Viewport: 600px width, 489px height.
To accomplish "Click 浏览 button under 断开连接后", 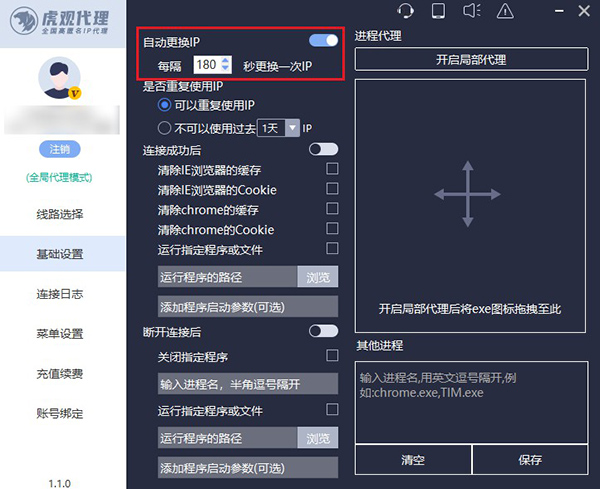I will click(x=318, y=438).
